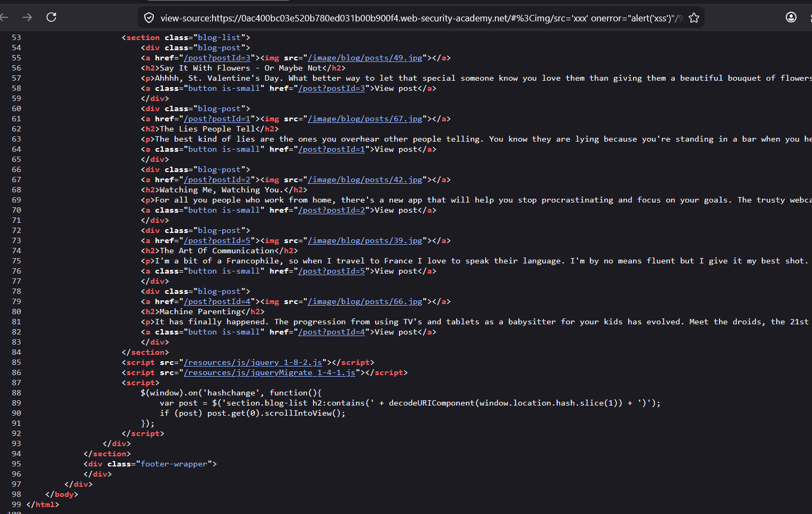The height and width of the screenshot is (514, 812).
Task: Open the jqueryMigrate_1-4-1.js script source link
Action: pyautogui.click(x=269, y=372)
